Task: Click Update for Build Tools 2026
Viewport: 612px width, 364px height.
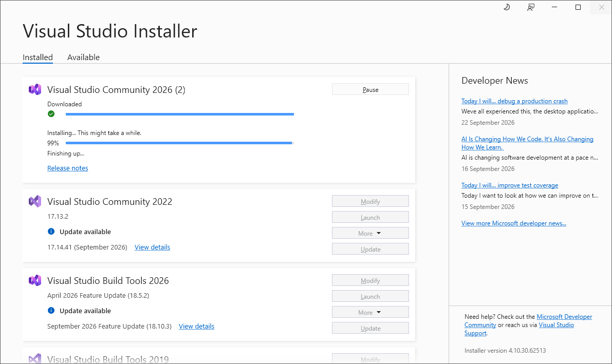Action: pyautogui.click(x=370, y=329)
